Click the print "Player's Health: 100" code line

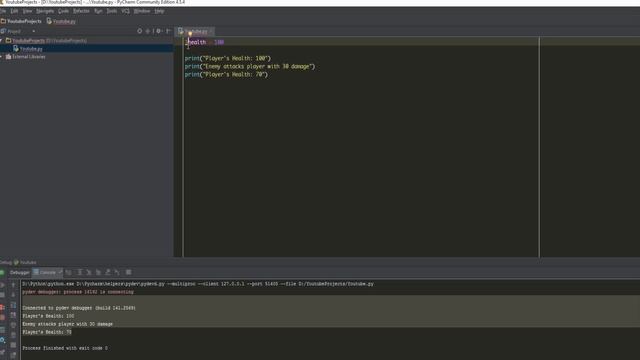tap(227, 58)
